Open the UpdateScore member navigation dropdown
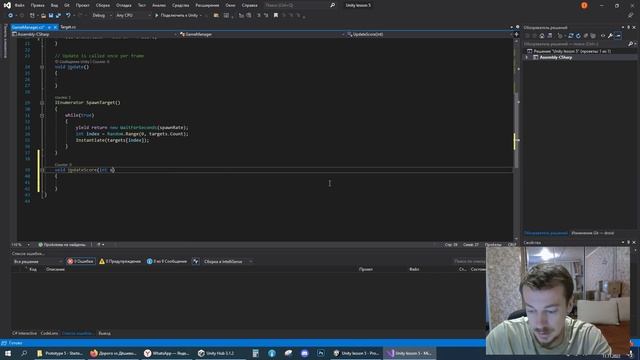 coord(429,34)
